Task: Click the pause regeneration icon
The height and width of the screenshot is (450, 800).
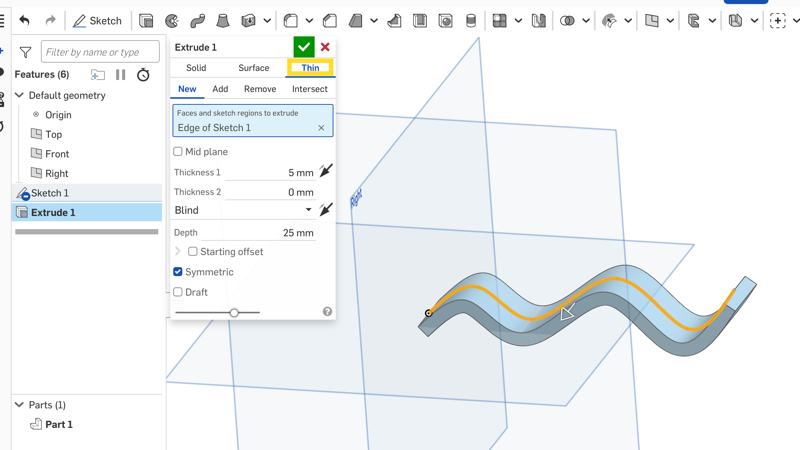Action: (x=120, y=75)
